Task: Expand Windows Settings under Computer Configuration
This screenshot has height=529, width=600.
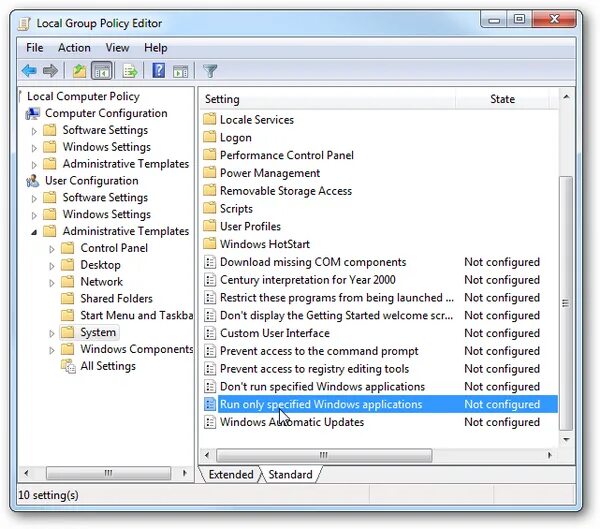Action: pos(34,148)
